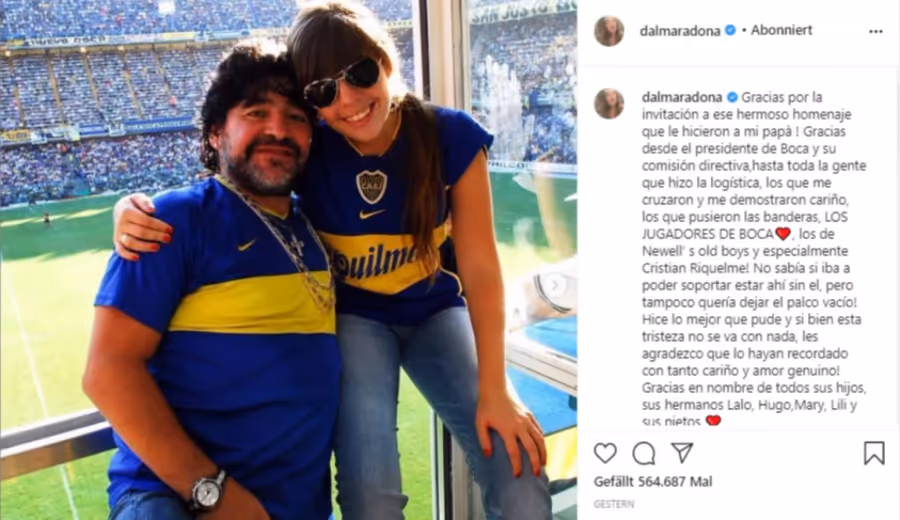Click the red heart emoji ending the caption
The image size is (900, 520).
click(x=713, y=421)
